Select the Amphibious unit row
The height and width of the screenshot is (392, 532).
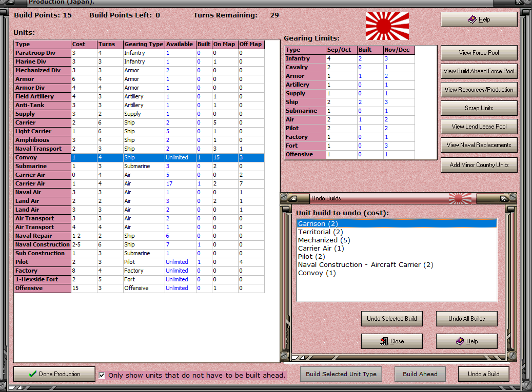pos(139,140)
